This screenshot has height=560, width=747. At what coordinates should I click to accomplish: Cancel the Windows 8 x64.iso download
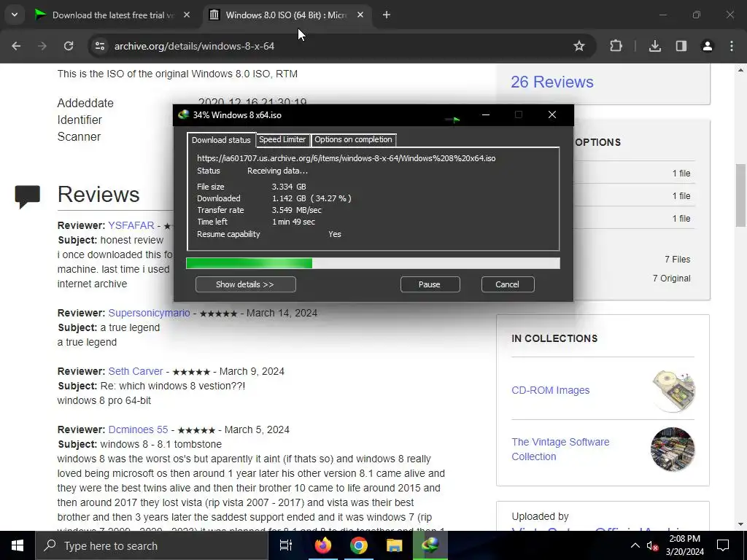click(x=508, y=284)
